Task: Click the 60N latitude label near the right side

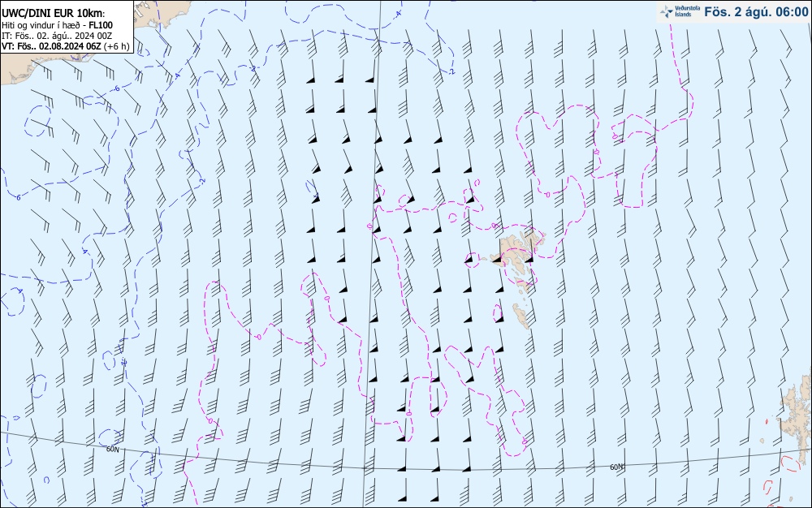Action: point(616,467)
